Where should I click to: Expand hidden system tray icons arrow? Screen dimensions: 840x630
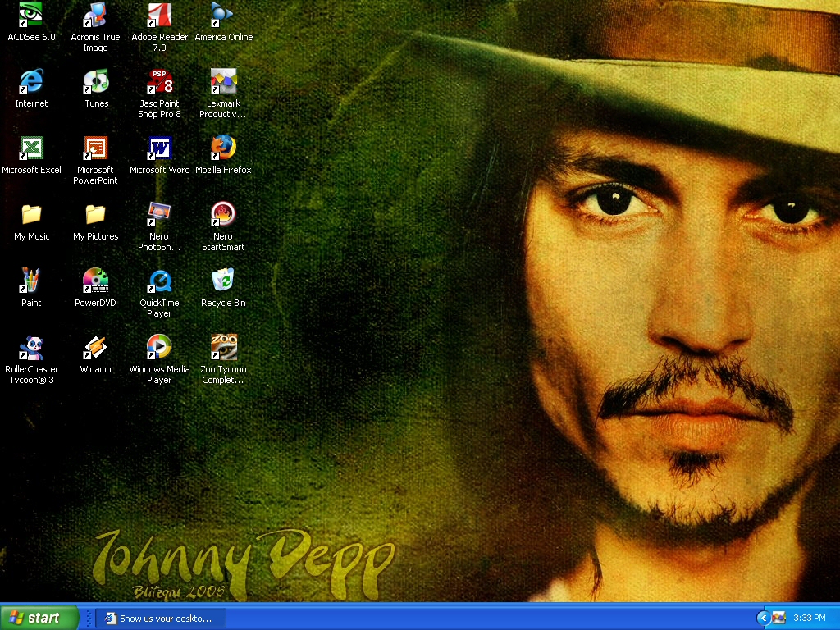click(763, 618)
